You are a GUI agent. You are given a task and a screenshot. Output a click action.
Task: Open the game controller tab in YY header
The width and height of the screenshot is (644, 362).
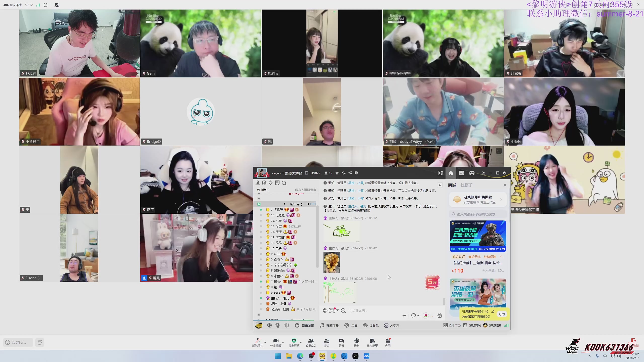[472, 173]
